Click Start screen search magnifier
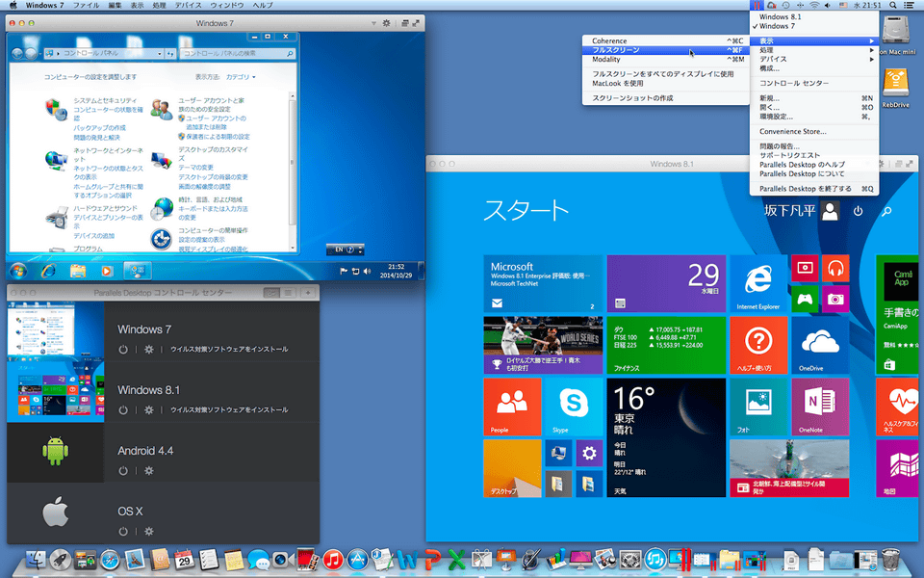Viewport: 924px width, 578px height. point(886,211)
